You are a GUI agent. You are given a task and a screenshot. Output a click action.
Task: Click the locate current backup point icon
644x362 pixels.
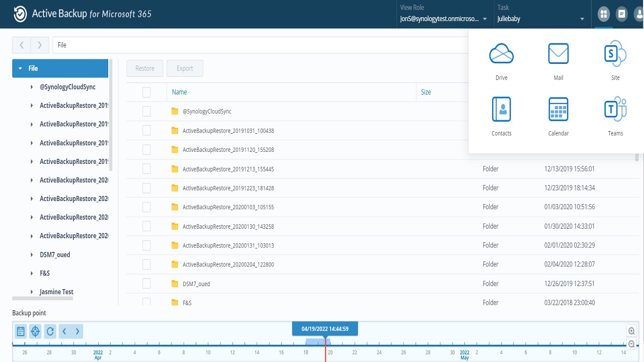click(x=35, y=331)
